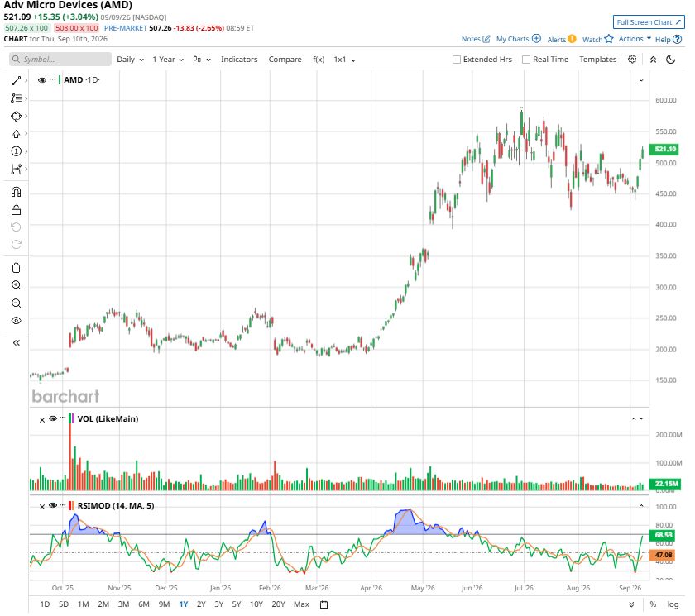Open the Indicators menu
695x616 pixels.
[x=239, y=60]
